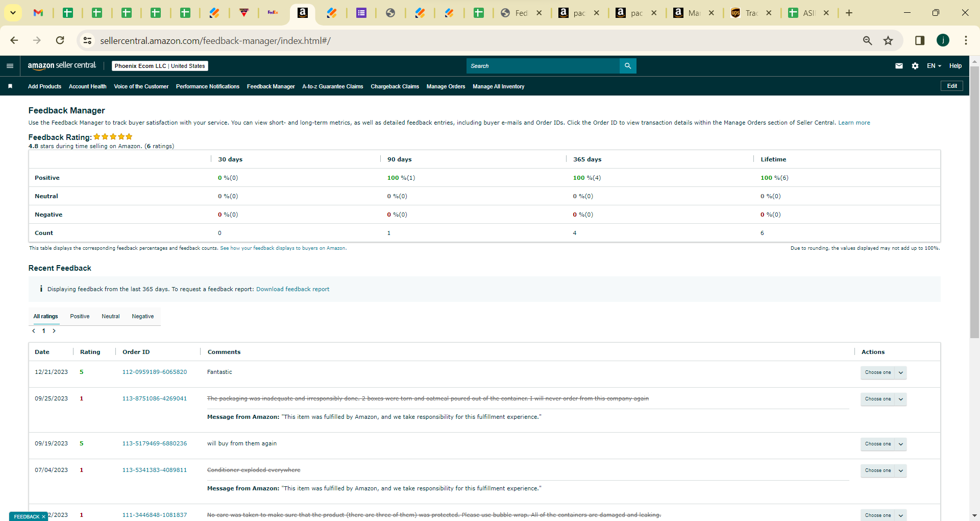
Task: Open A-to-z Guarantee Claims
Action: click(x=333, y=86)
